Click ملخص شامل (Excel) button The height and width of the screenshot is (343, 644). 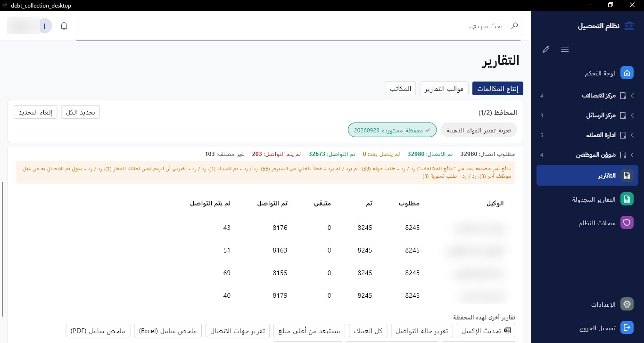[x=168, y=331]
